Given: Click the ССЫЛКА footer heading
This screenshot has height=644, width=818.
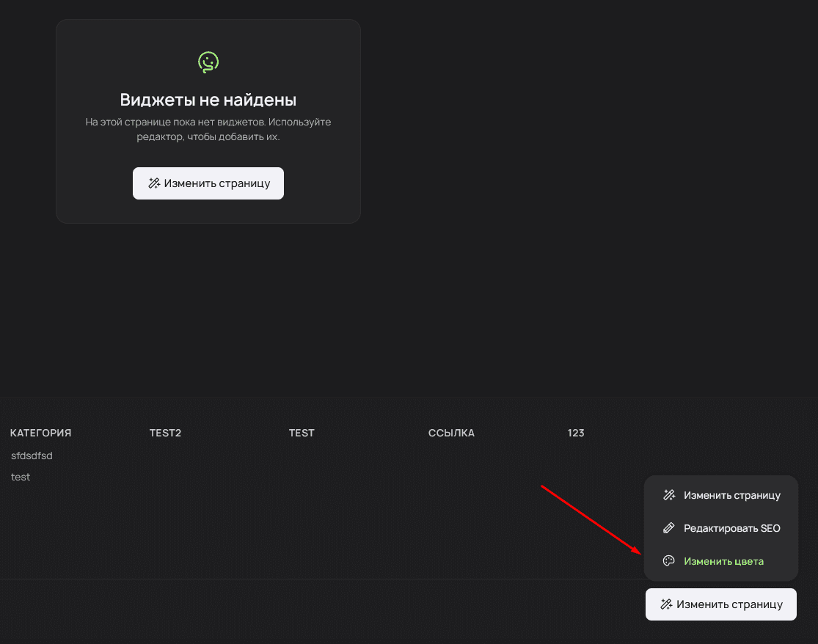Looking at the screenshot, I should click(451, 433).
